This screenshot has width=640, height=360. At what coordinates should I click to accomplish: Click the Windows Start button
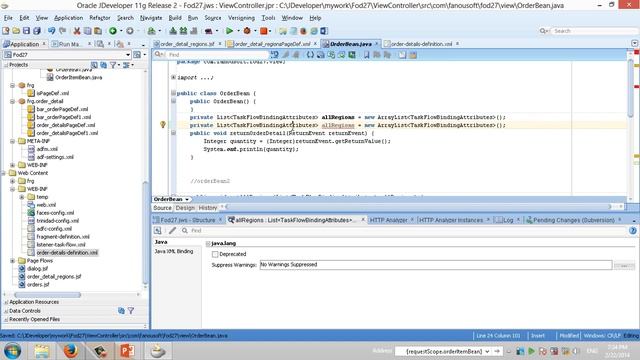12,351
